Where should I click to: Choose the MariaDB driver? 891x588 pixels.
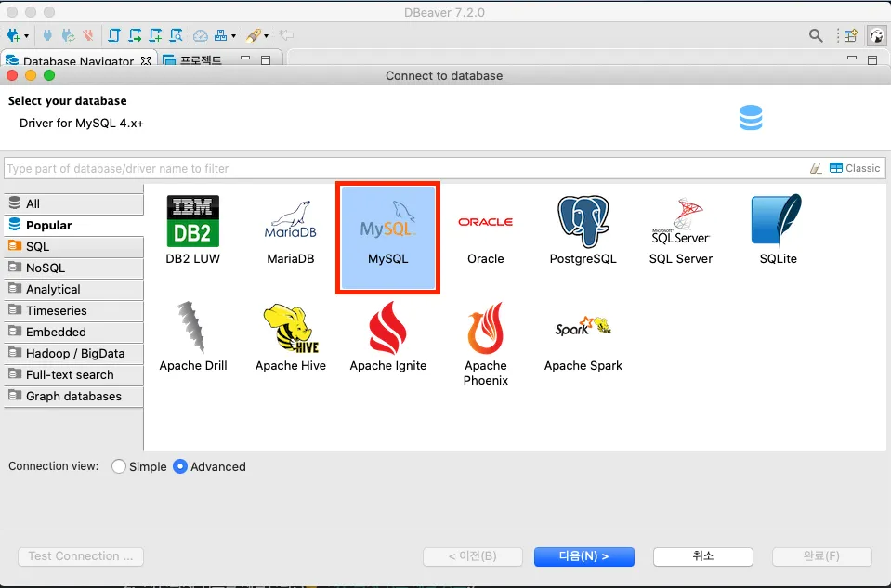291,230
